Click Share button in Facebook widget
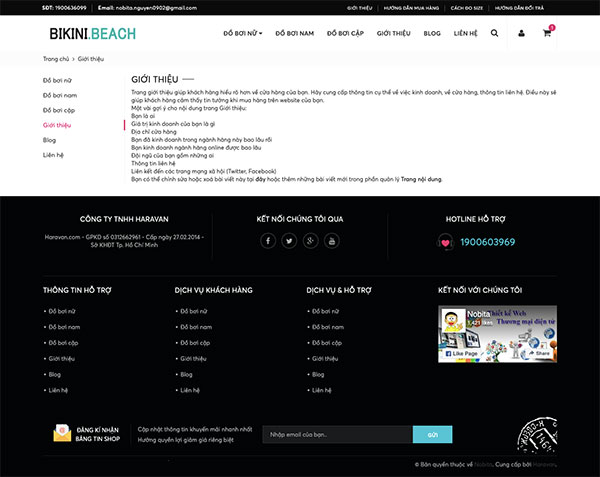This screenshot has width=600, height=477. (x=539, y=353)
